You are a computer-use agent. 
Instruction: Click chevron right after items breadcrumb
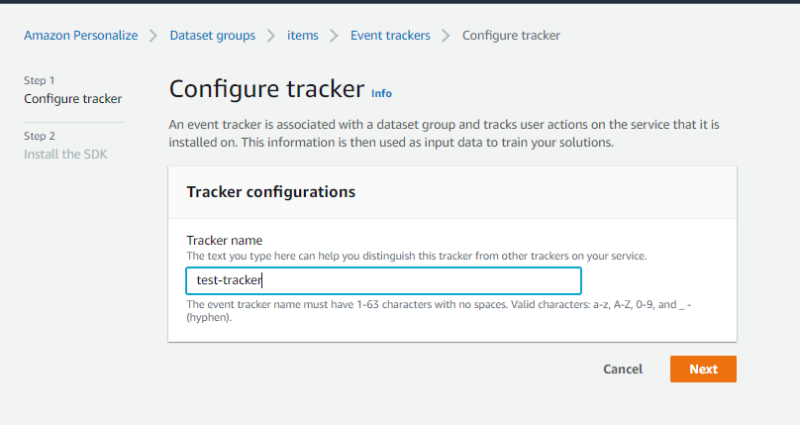tap(334, 36)
